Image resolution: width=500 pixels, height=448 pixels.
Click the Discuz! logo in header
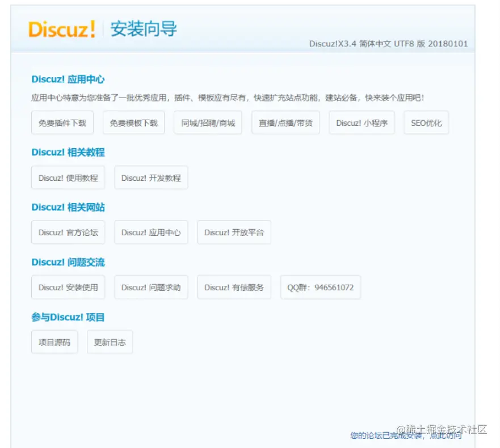[x=62, y=29]
